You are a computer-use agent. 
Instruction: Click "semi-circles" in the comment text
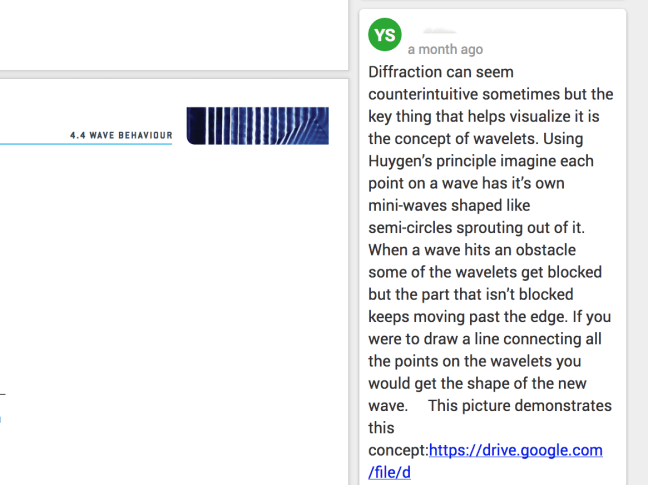click(x=411, y=227)
